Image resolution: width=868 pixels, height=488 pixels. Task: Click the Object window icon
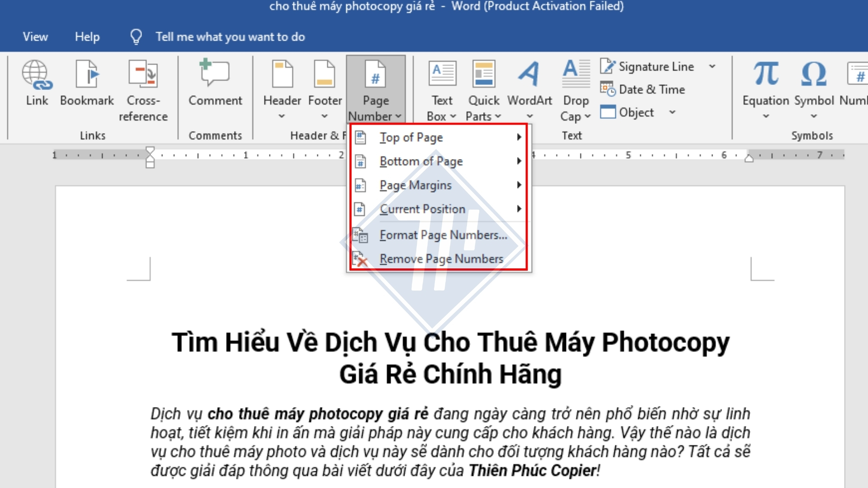(608, 112)
